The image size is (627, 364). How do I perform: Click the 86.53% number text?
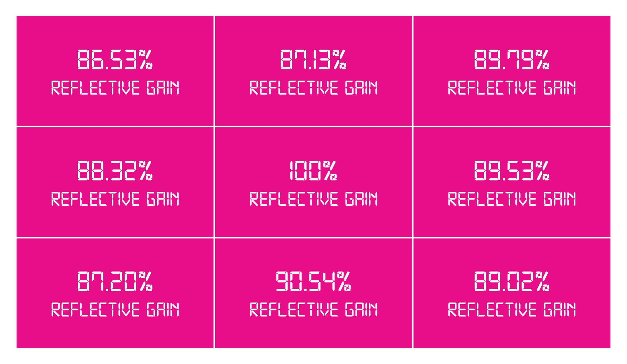click(115, 59)
